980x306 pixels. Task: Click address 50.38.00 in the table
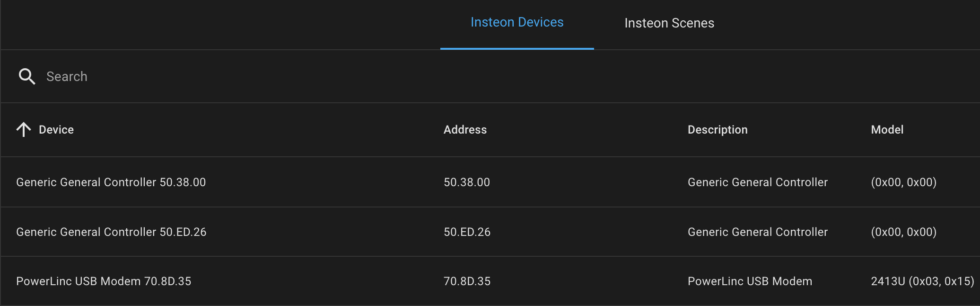pyautogui.click(x=467, y=182)
